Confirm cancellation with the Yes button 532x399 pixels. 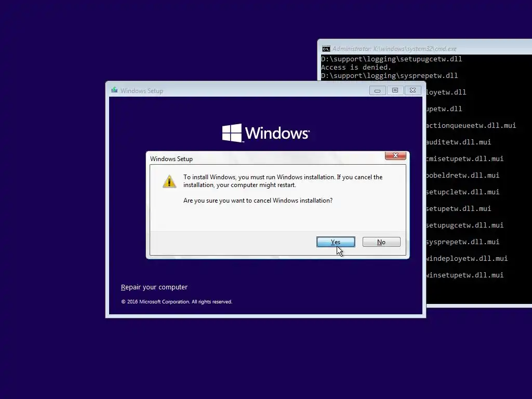coord(336,242)
